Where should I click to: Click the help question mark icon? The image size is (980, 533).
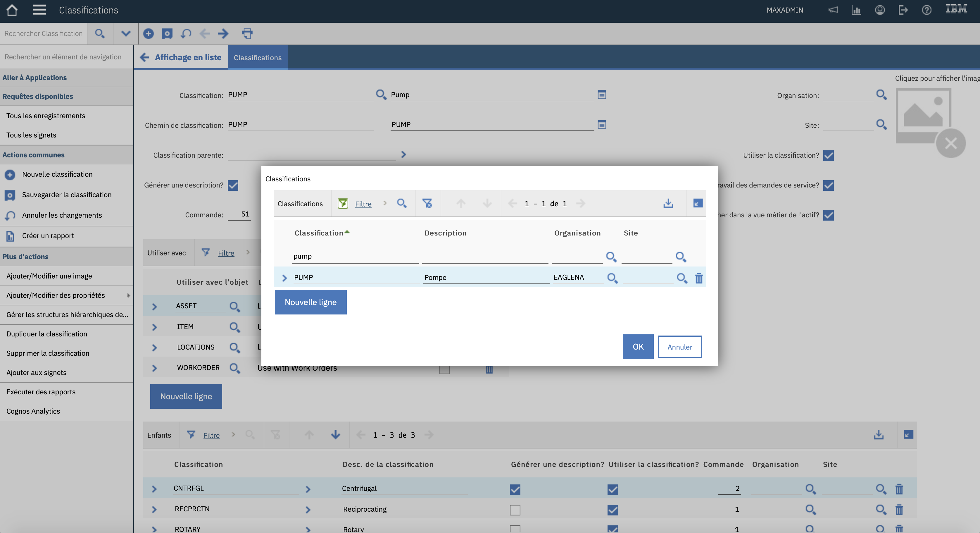(x=927, y=10)
